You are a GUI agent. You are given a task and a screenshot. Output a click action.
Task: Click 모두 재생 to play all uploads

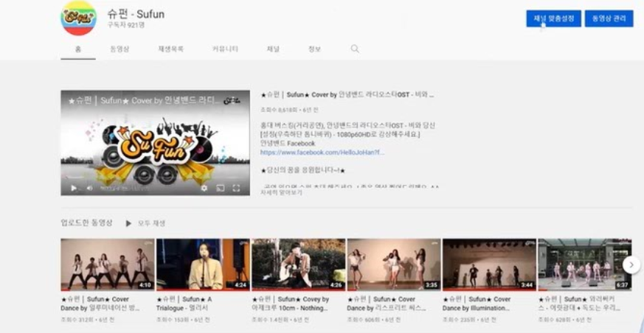151,223
